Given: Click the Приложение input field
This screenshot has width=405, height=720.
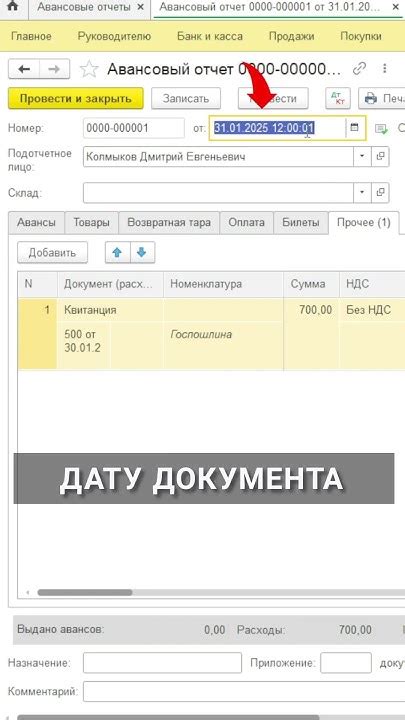Looking at the screenshot, I should click(346, 663).
